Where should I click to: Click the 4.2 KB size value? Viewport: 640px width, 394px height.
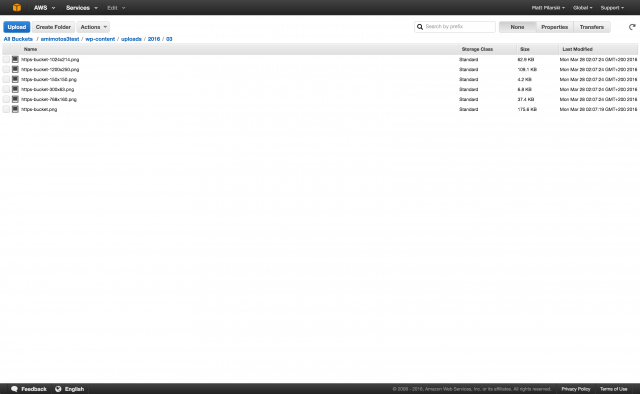[524, 79]
